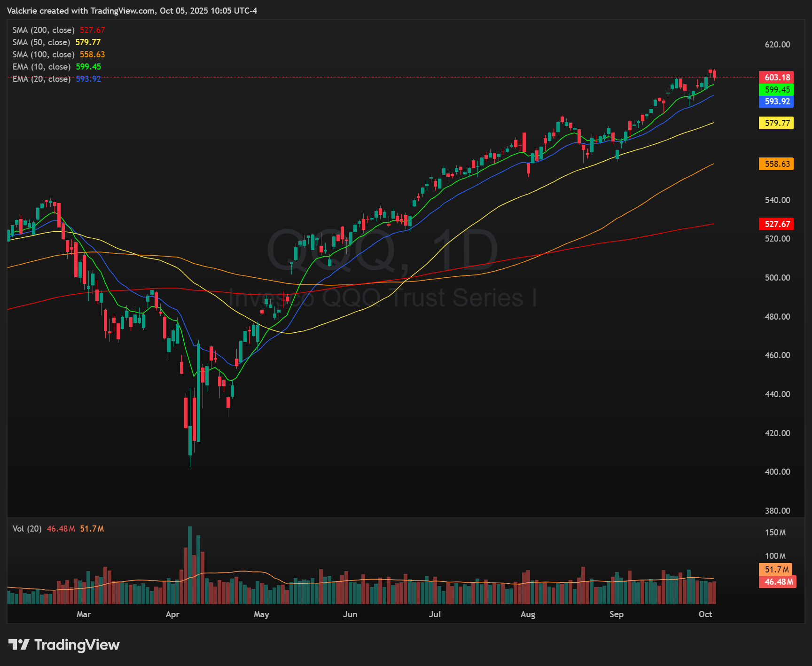Click the chart header text by Valckrie
812x666 pixels.
[132, 11]
